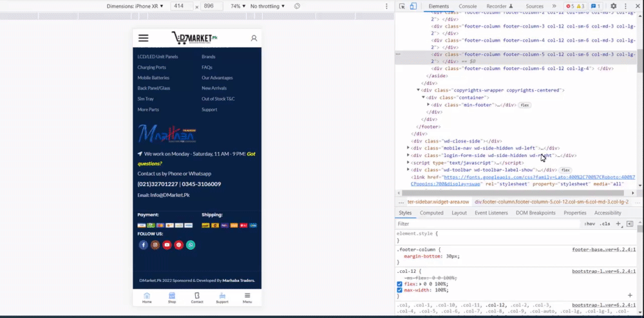Activate the inspect element picker icon
The image size is (644, 318).
[x=402, y=6]
